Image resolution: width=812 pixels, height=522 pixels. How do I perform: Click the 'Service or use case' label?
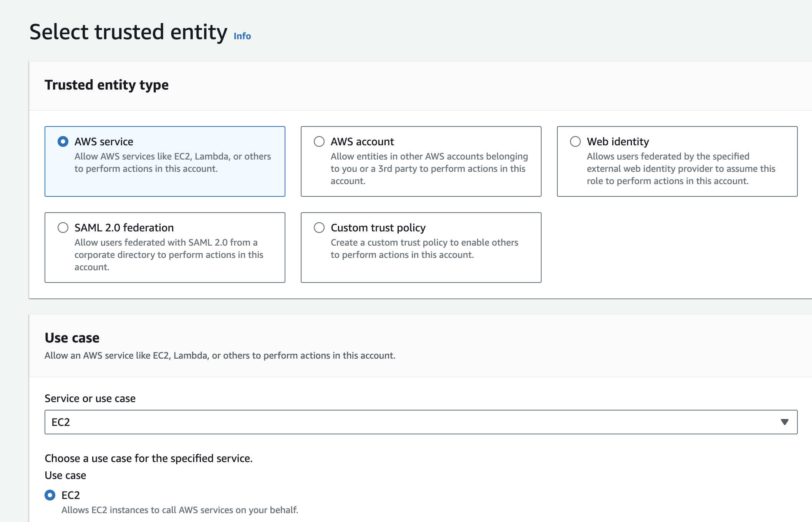click(90, 399)
